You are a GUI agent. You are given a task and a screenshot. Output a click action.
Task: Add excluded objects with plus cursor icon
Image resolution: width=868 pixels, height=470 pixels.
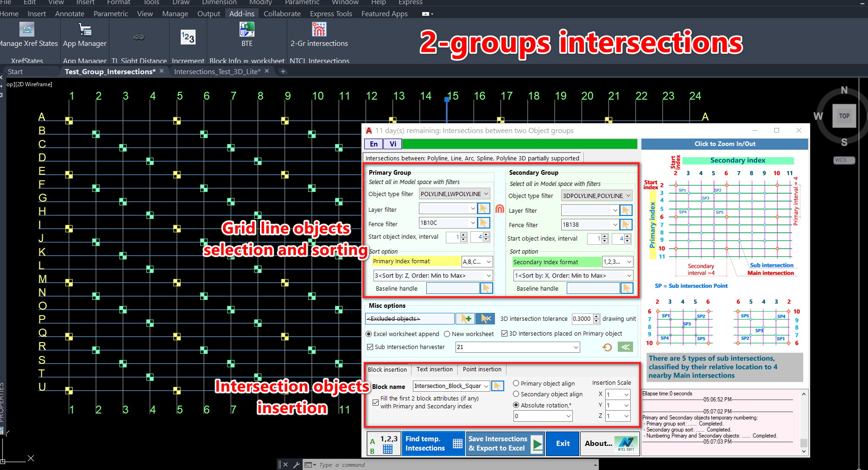466,318
